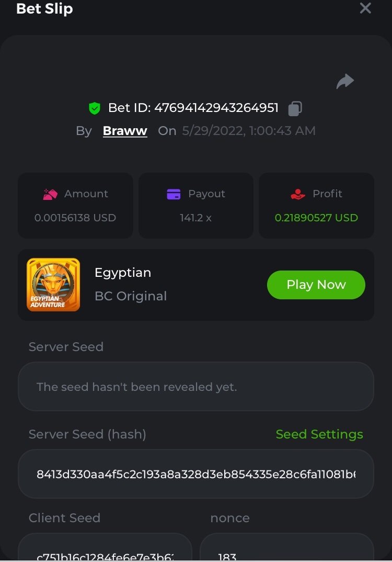
Task: Click the Server Seed hash field
Action: pyautogui.click(x=196, y=474)
